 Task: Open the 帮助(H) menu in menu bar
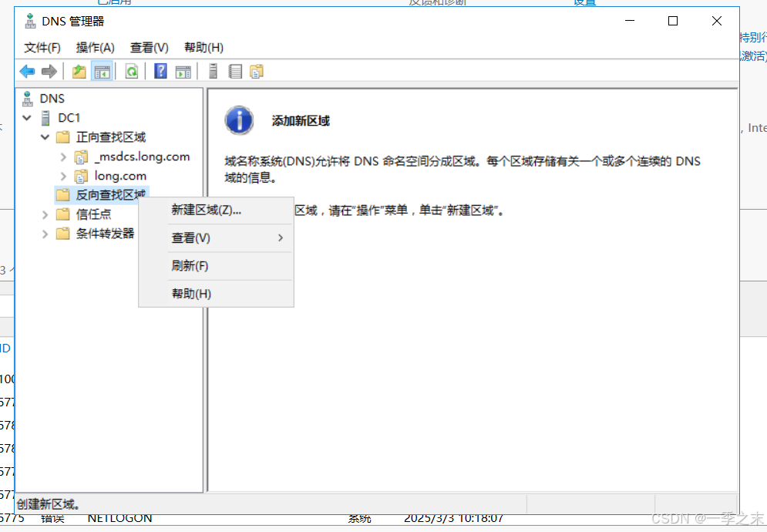[204, 48]
